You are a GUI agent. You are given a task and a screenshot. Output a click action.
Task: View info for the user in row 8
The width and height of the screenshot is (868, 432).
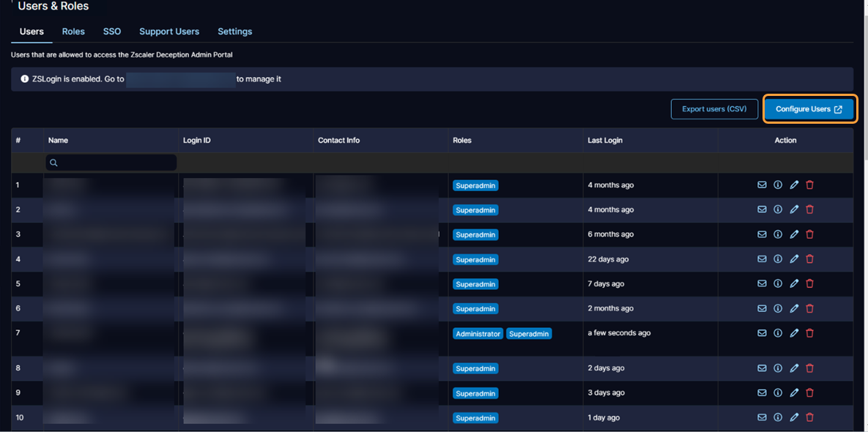[778, 368]
